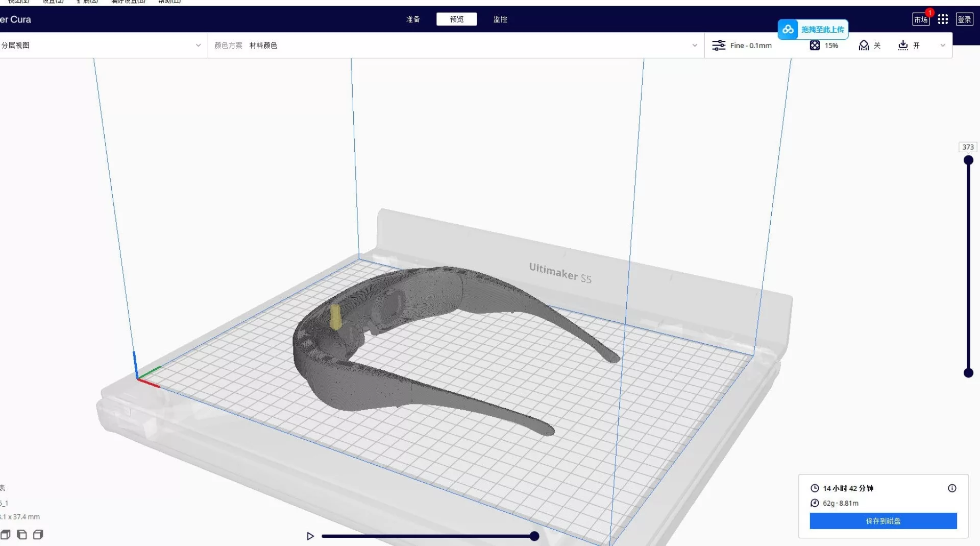Click the Baidu cloud upload icon
This screenshot has width=980, height=546.
pyautogui.click(x=788, y=30)
